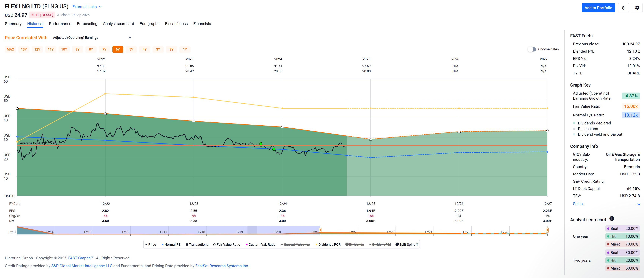Toggle the Transactions square legend item
The image size is (644, 278).
point(197,244)
